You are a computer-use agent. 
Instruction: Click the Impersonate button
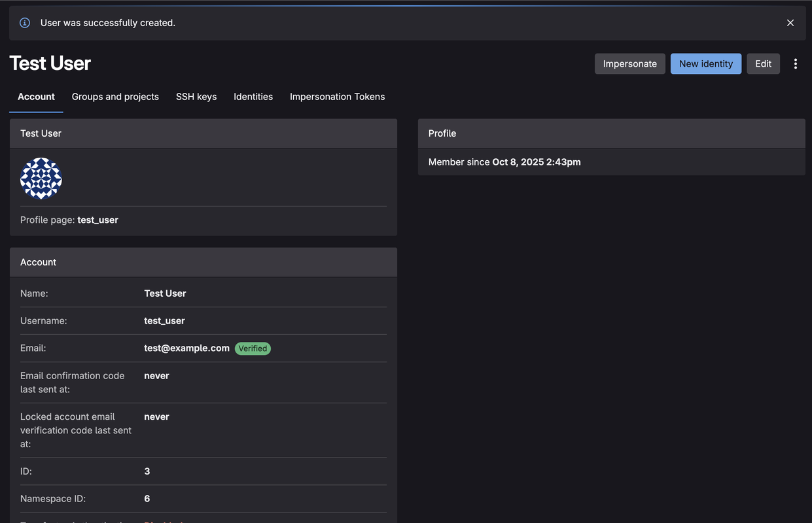629,63
